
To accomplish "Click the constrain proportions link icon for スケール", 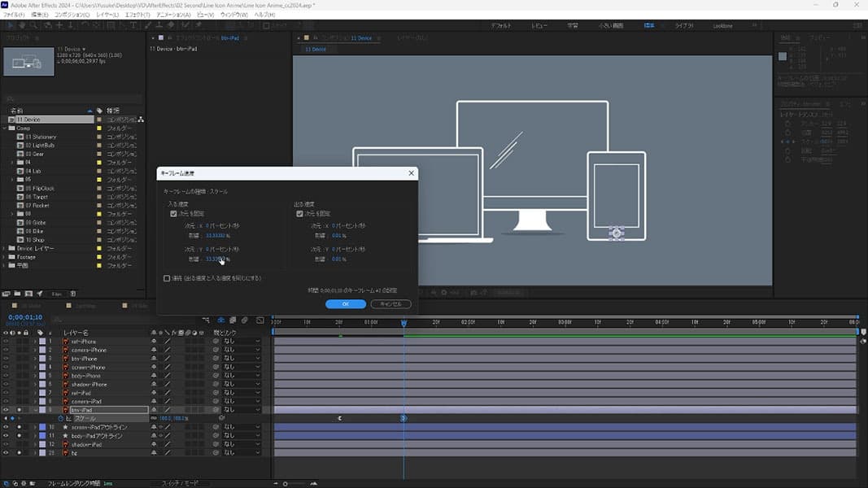I will click(153, 418).
